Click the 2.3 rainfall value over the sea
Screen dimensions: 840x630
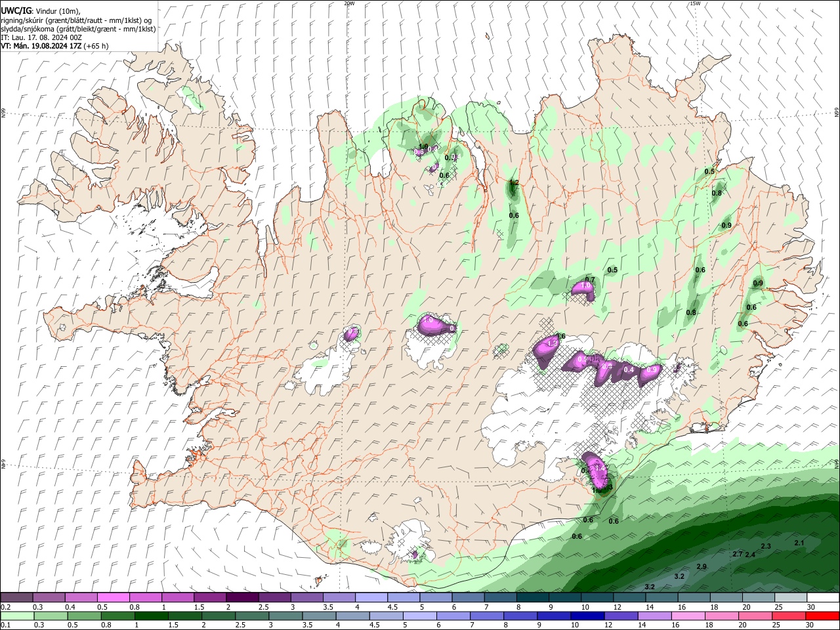[766, 546]
